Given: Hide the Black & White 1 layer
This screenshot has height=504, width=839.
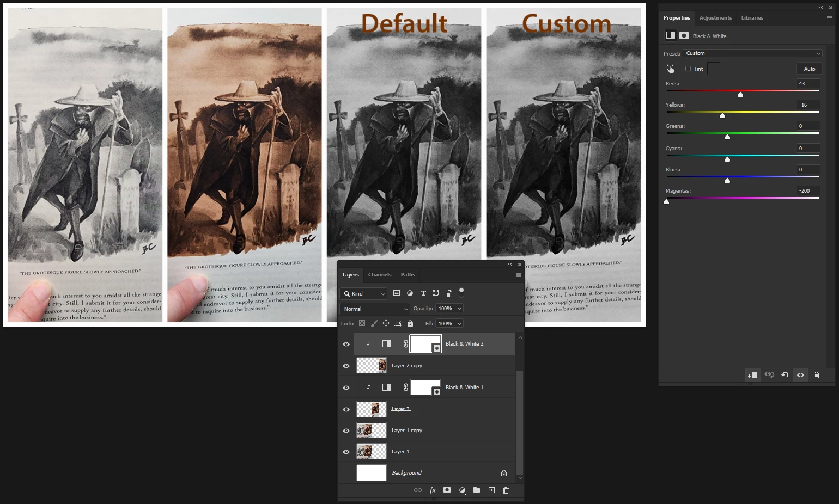Looking at the screenshot, I should point(346,388).
